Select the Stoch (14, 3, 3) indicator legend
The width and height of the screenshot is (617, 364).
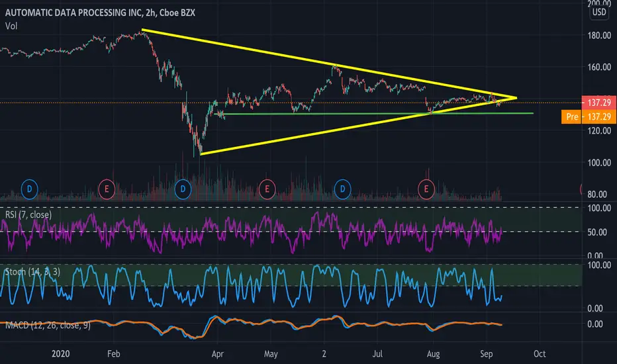(x=32, y=271)
